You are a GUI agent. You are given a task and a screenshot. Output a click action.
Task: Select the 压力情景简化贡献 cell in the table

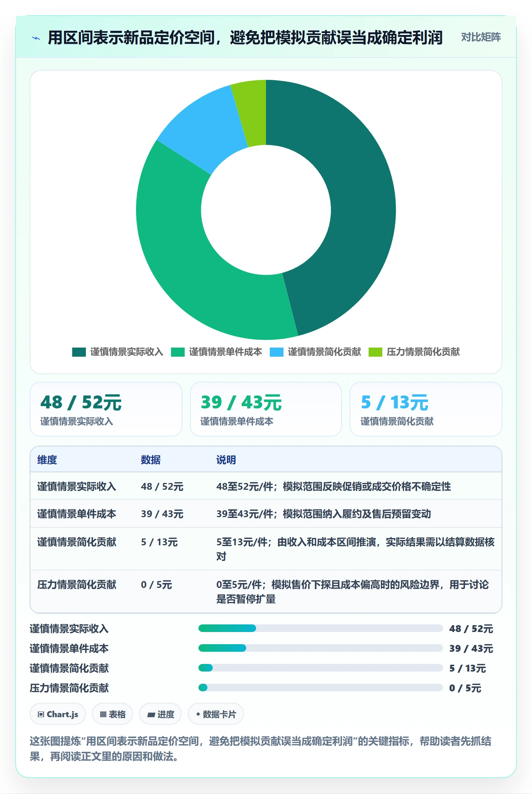click(x=77, y=584)
